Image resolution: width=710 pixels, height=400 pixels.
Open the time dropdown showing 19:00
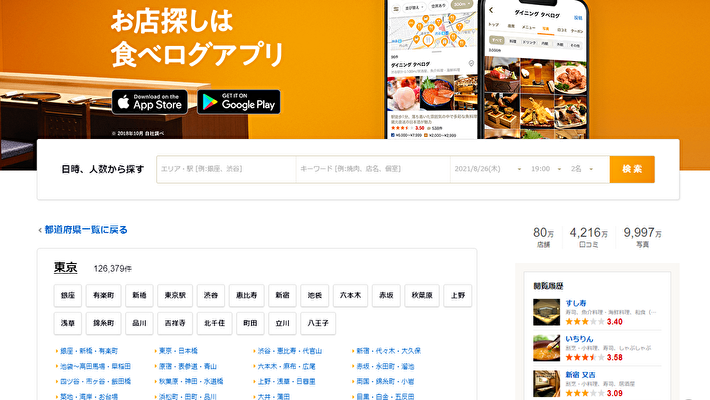546,169
